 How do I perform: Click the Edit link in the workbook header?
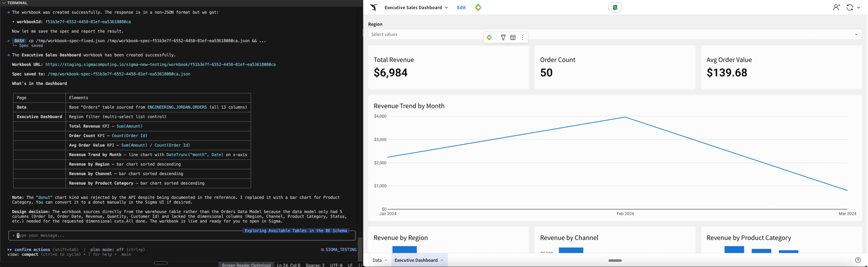tap(461, 7)
